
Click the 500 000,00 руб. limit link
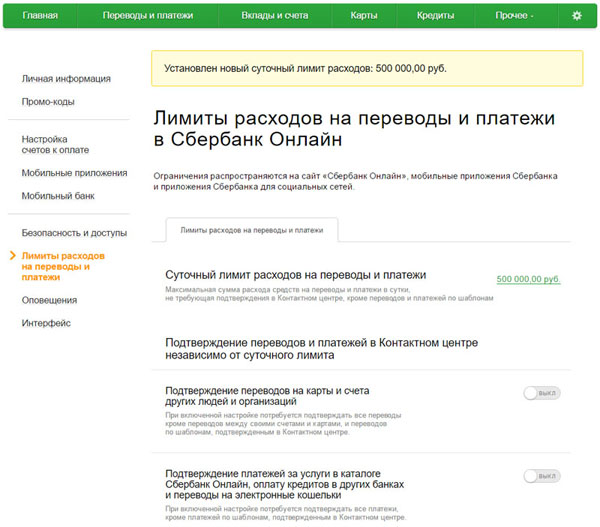[528, 279]
